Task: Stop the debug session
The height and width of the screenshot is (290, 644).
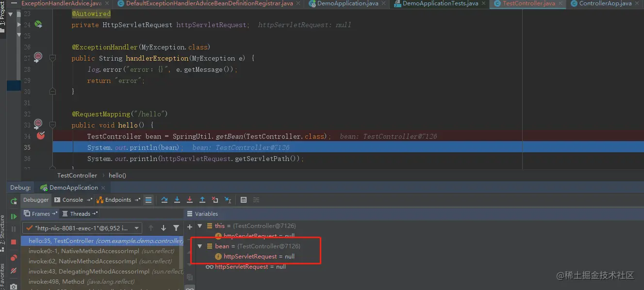Action: pyautogui.click(x=14, y=242)
